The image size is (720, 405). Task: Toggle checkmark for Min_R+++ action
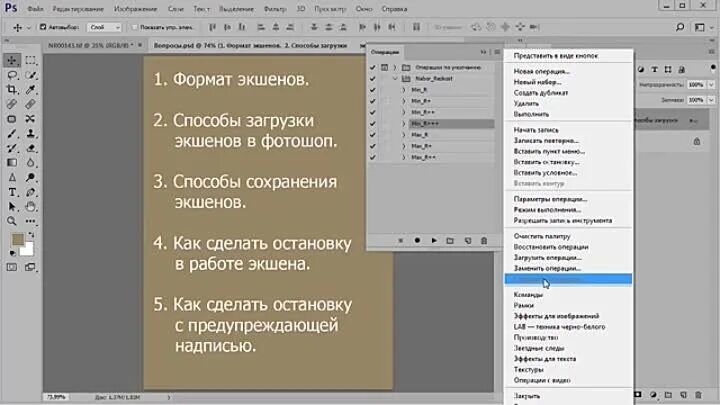tap(373, 124)
